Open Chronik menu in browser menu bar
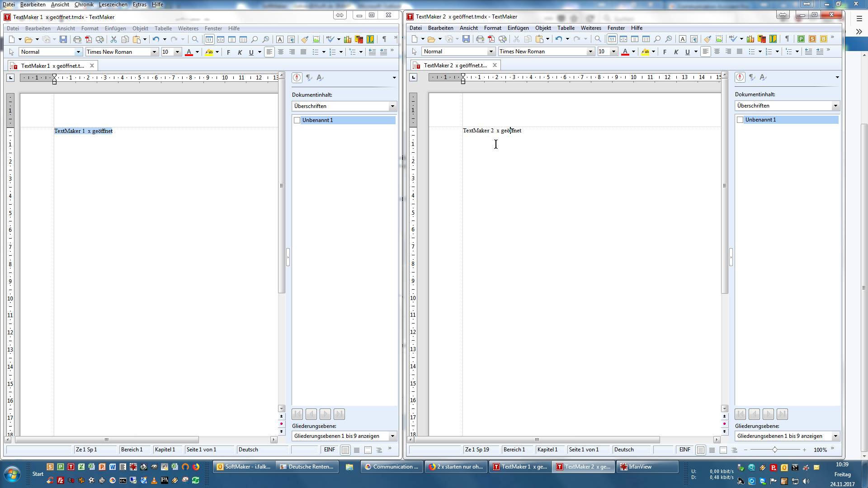The image size is (868, 488). [84, 5]
